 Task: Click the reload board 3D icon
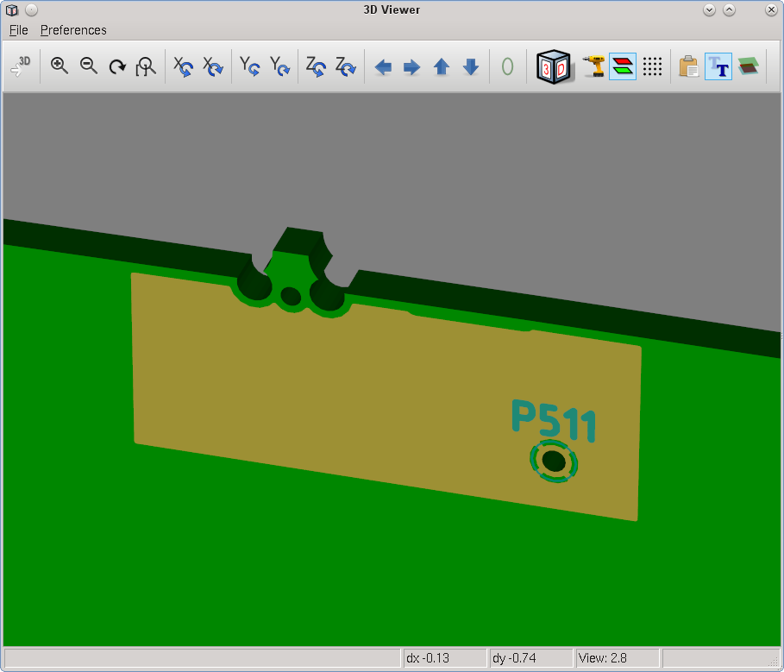click(x=21, y=66)
